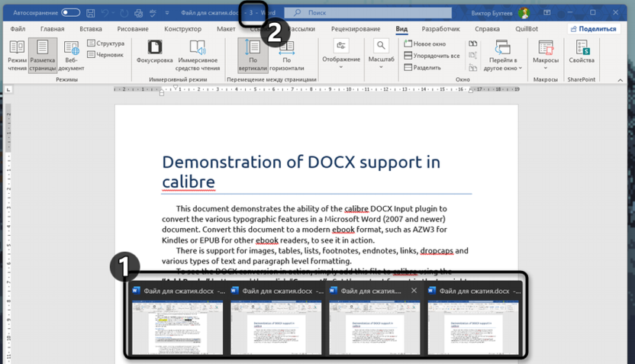Click the heading Demonstration of DOCX support
Viewport: 635px width, 364px height.
tap(301, 172)
